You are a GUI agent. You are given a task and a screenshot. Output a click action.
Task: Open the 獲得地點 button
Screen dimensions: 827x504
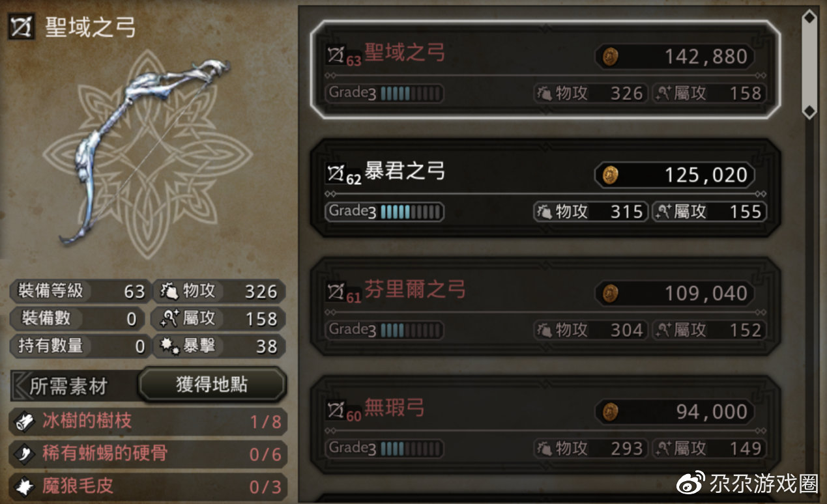212,384
